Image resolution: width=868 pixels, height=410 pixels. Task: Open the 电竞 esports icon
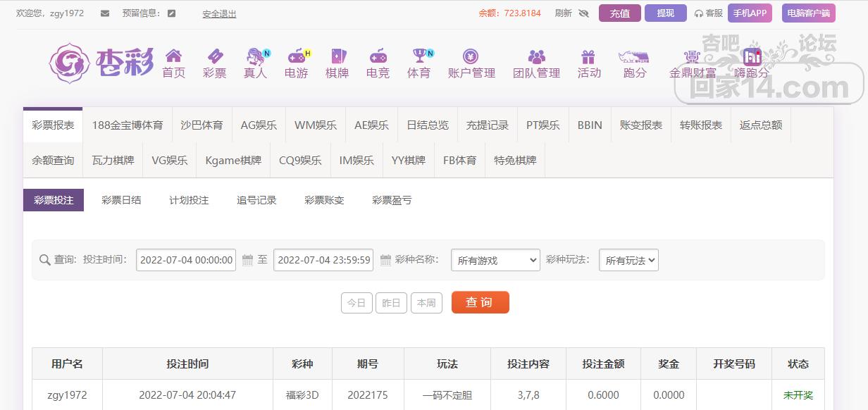378,56
